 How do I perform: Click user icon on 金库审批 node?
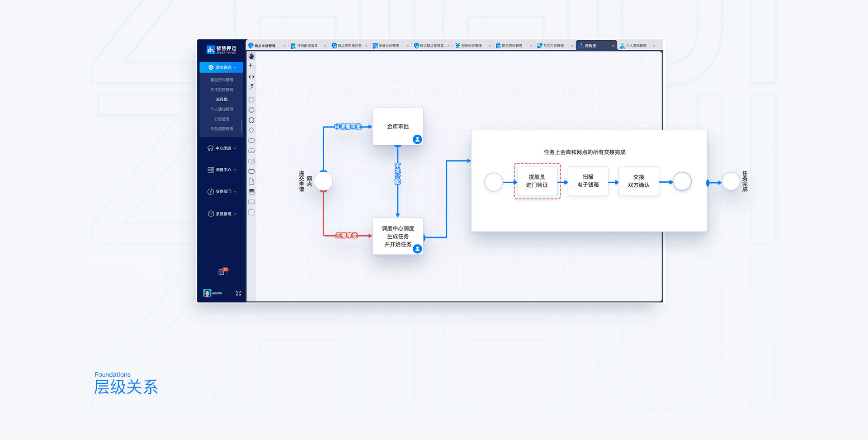click(417, 139)
